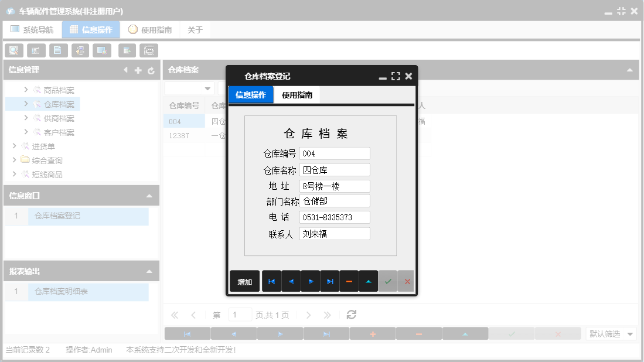Open the 默认筛选 filter dropdown
This screenshot has width=644, height=362.
click(611, 333)
